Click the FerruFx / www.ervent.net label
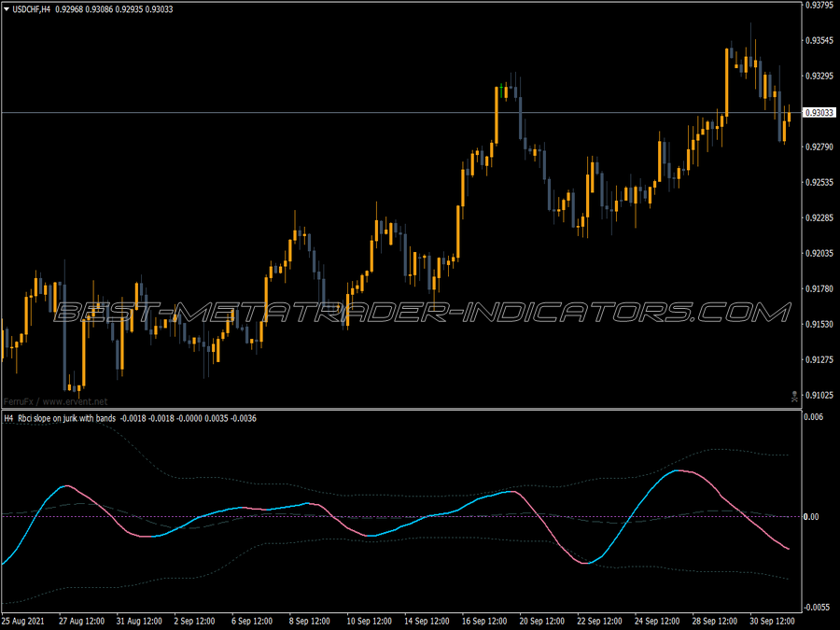This screenshot has width=840, height=630. click(x=56, y=401)
